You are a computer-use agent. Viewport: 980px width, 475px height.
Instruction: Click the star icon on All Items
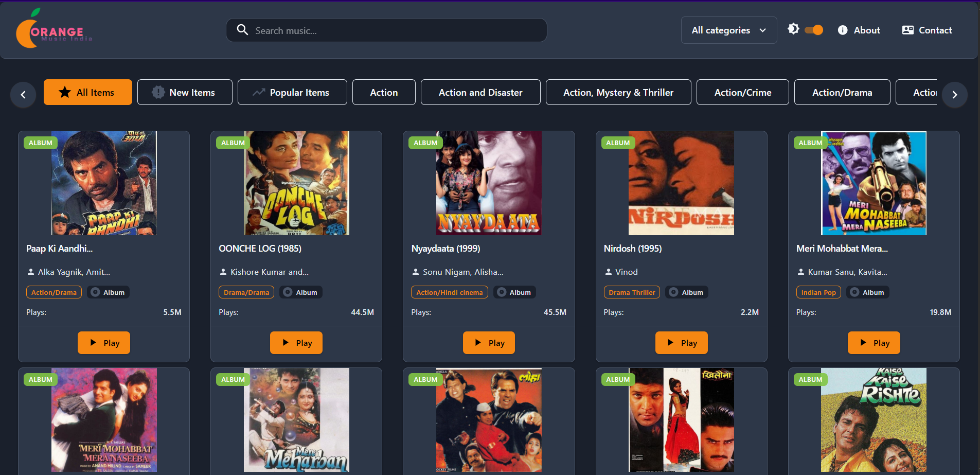pos(64,92)
